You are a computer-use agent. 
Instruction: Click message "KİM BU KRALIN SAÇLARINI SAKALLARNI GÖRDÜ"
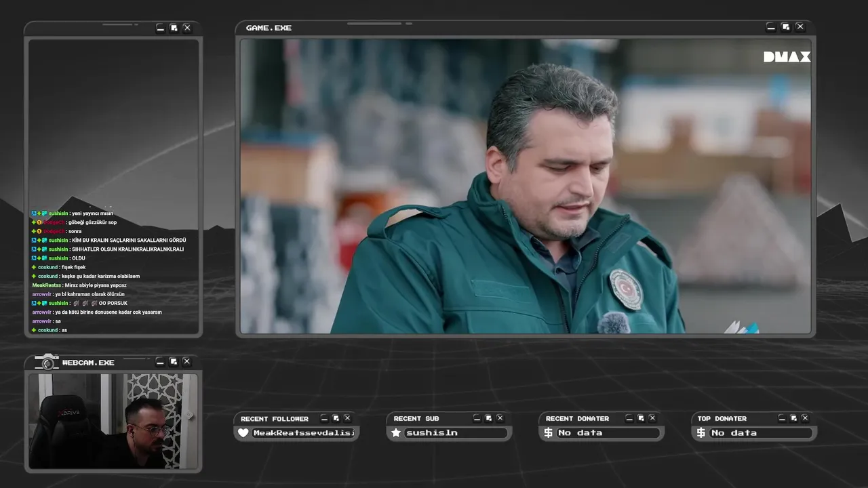click(129, 240)
